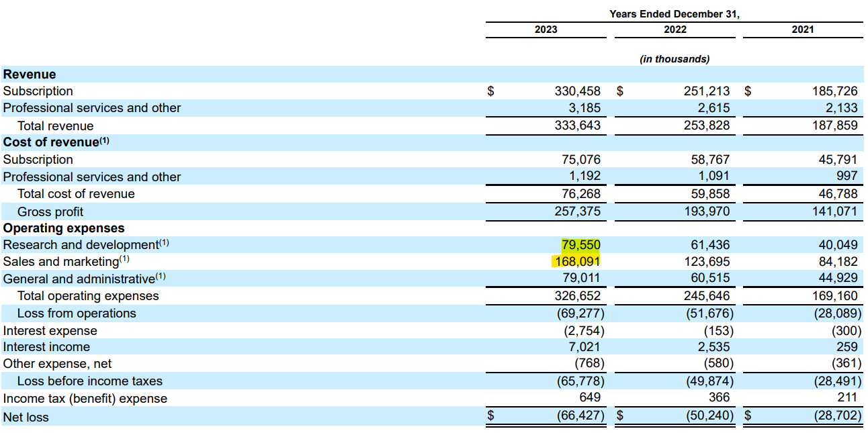Click the 2023 Subscription revenue value 330,458
Viewport: 868px width, 433px height.
(576, 91)
